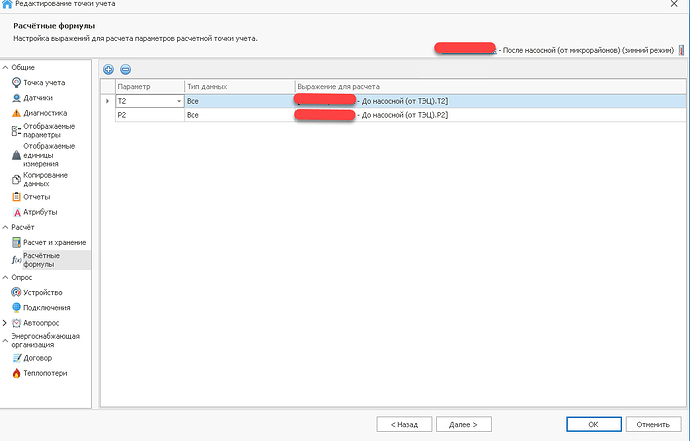690x441 pixels.
Task: Open the T2 parameter dropdown
Action: (x=179, y=102)
